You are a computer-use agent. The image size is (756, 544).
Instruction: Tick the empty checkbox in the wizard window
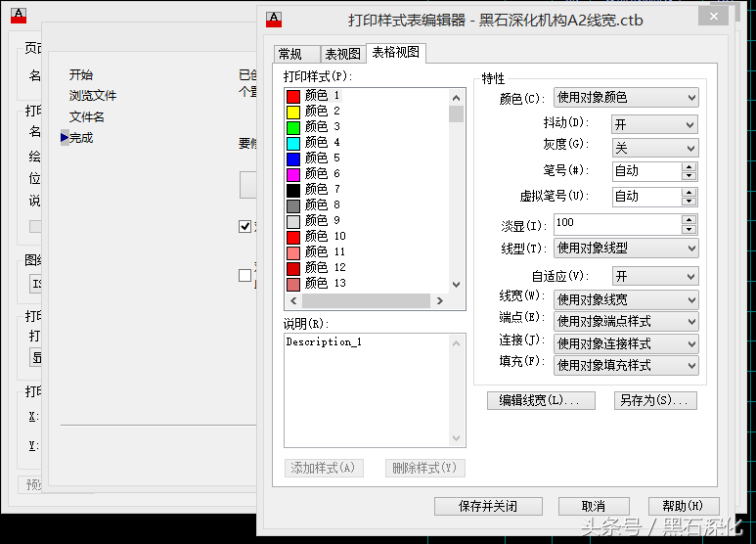[245, 275]
